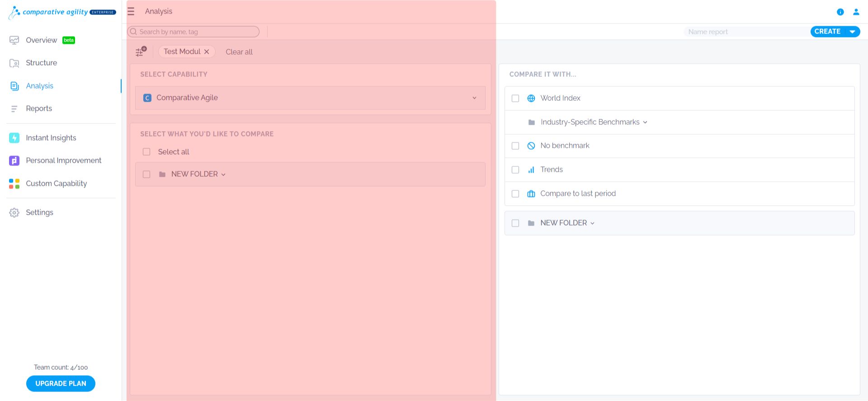Image resolution: width=868 pixels, height=401 pixels.
Task: Open the Comparative Agile capability dropdown
Action: tap(310, 98)
